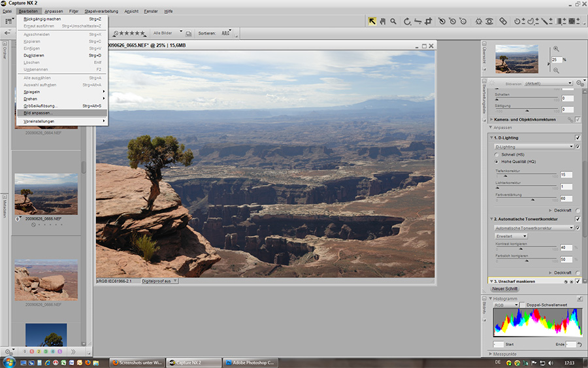Screen dimensions: 588x368
Task: Pick the white control point tool
Action: tap(463, 22)
